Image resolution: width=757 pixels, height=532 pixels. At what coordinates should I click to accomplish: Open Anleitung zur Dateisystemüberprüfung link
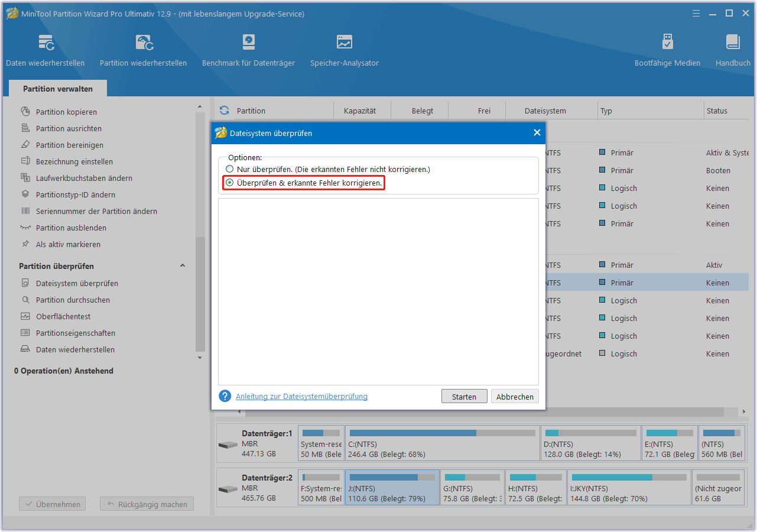pos(301,397)
